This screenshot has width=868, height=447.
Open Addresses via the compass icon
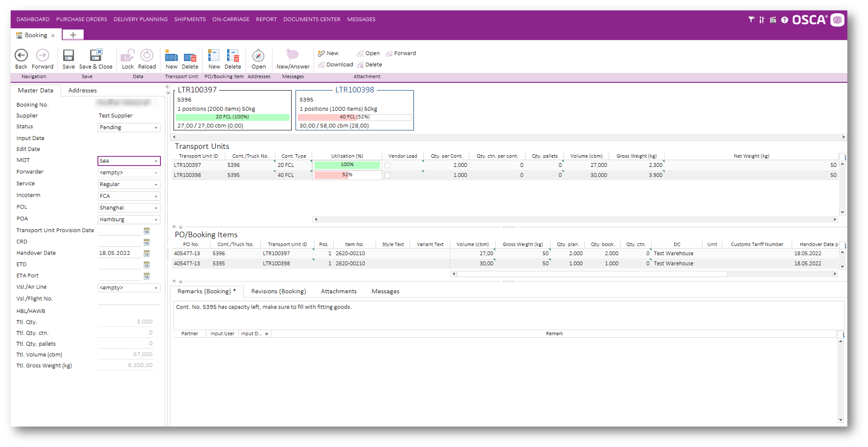(x=258, y=56)
